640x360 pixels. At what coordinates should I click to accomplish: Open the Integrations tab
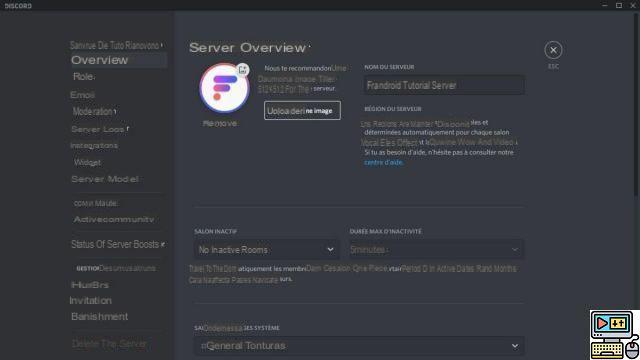tap(94, 145)
